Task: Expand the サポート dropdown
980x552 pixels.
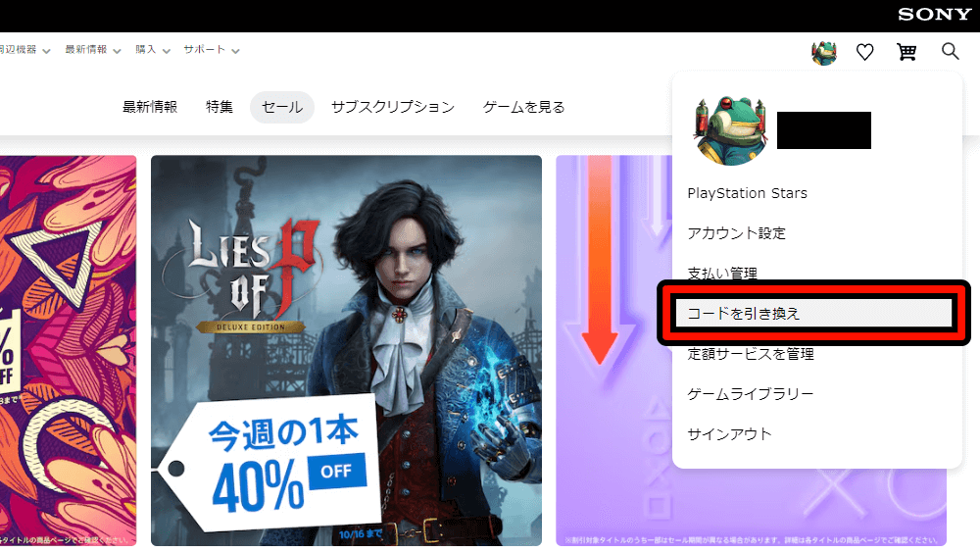Action: (x=212, y=50)
